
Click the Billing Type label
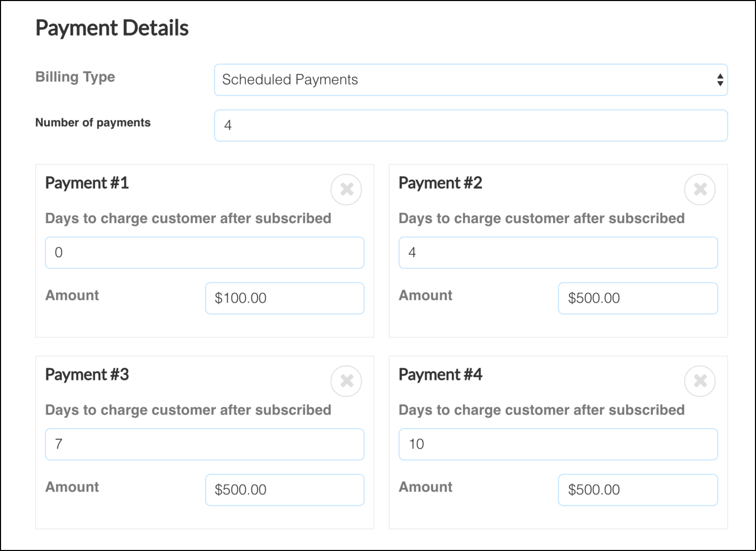coord(75,77)
